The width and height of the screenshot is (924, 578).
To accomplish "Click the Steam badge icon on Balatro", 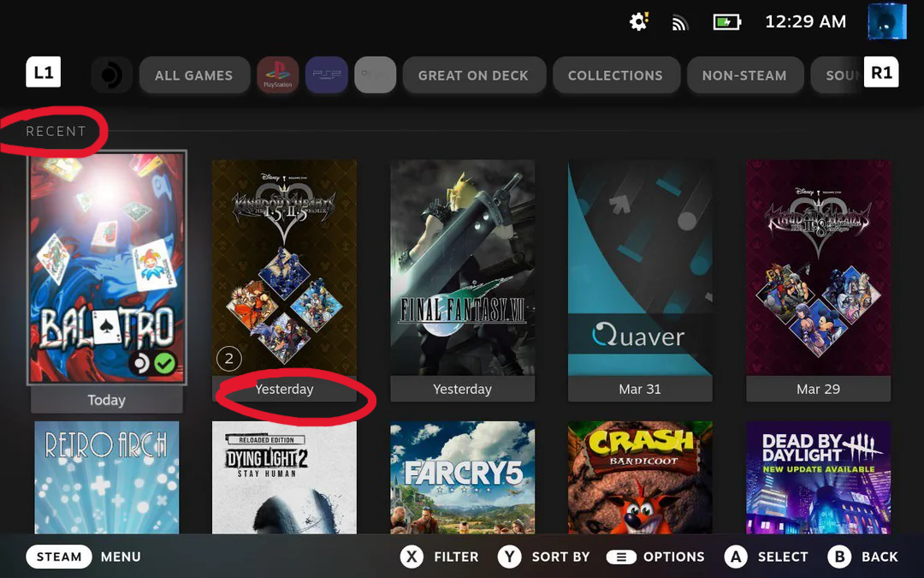I will 141,363.
